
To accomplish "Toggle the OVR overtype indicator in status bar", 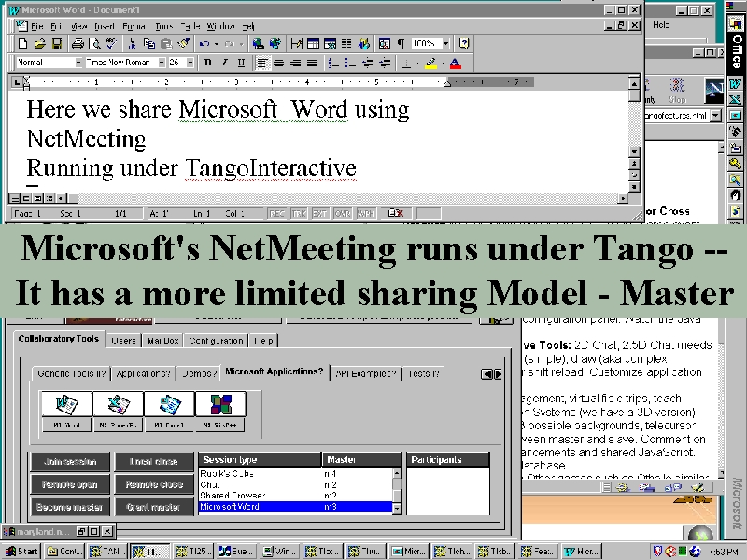I will click(343, 214).
